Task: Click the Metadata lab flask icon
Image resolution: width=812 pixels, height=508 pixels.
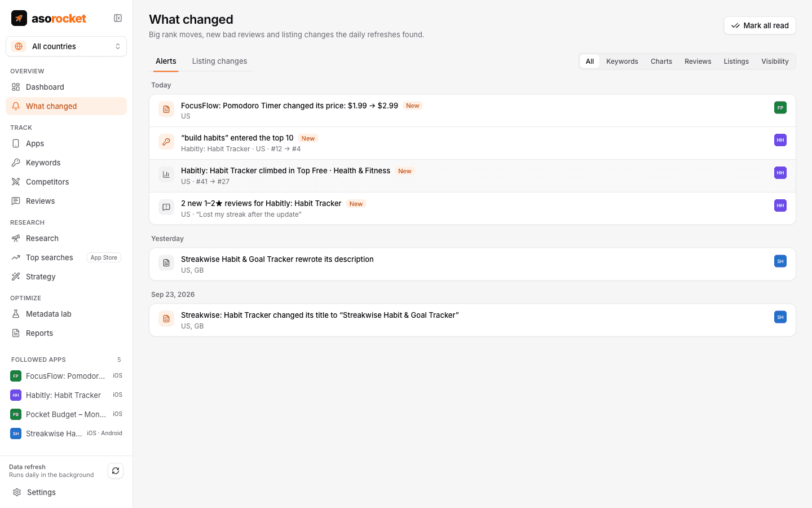Action: pyautogui.click(x=16, y=314)
